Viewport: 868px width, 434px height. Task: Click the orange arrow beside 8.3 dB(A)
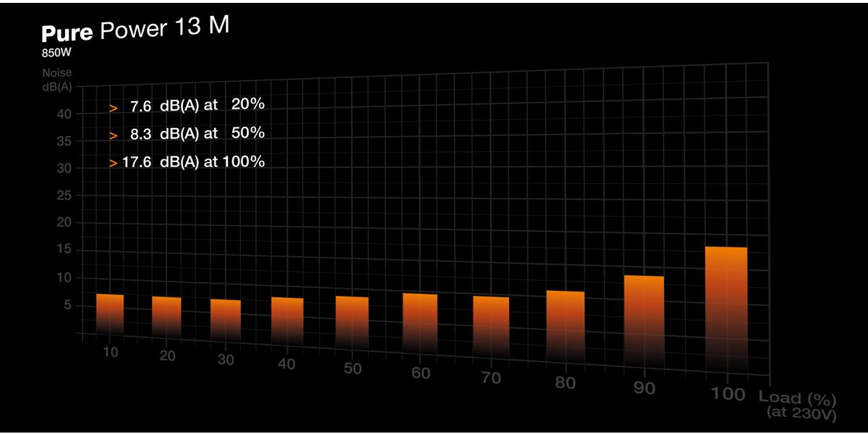(113, 135)
